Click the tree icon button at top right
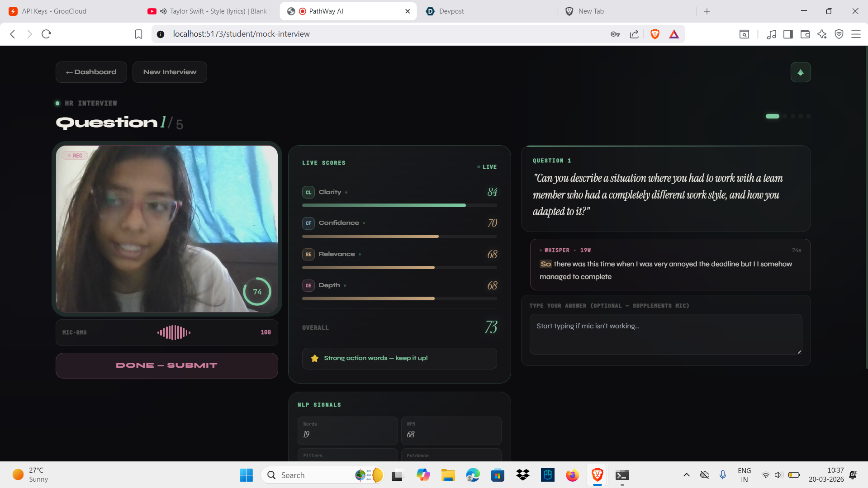This screenshot has width=868, height=488. [800, 72]
